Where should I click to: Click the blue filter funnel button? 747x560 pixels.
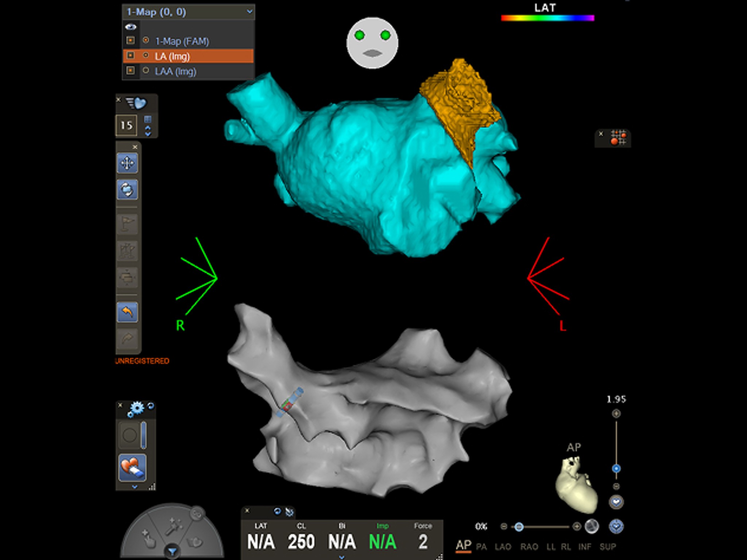(x=172, y=552)
